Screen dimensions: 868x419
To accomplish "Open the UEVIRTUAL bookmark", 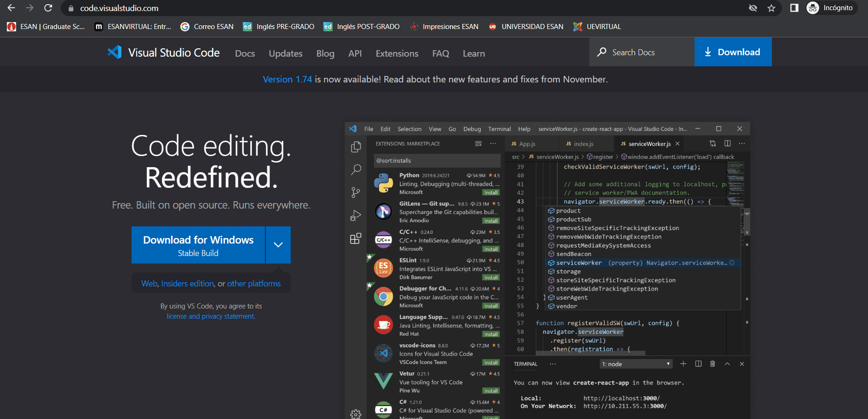I will coord(597,27).
